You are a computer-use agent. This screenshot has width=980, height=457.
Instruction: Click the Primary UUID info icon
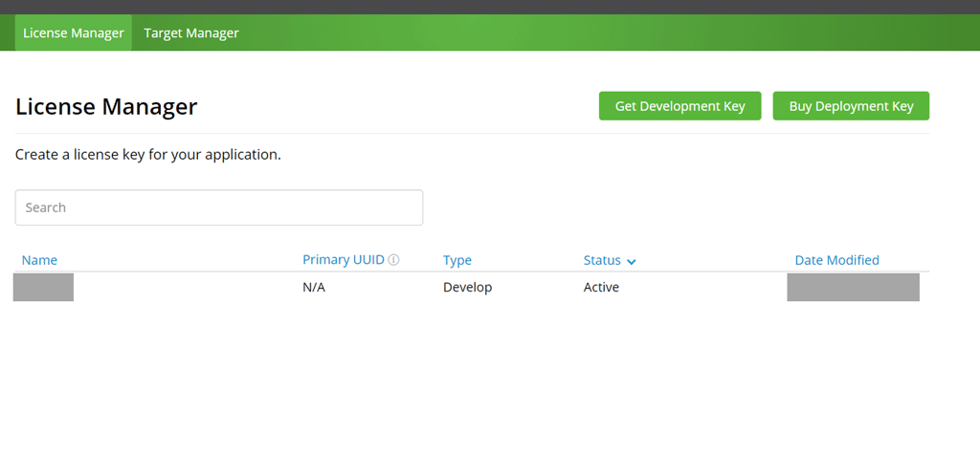(x=393, y=260)
